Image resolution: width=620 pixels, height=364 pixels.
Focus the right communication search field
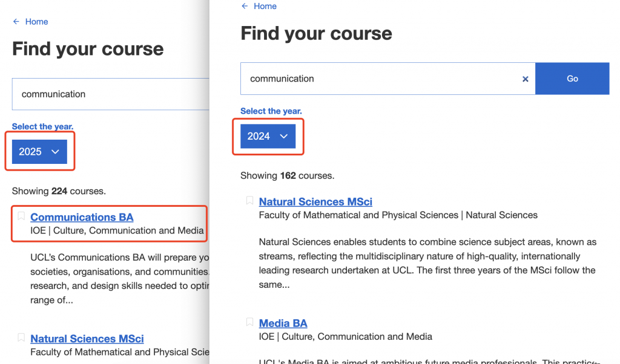388,79
